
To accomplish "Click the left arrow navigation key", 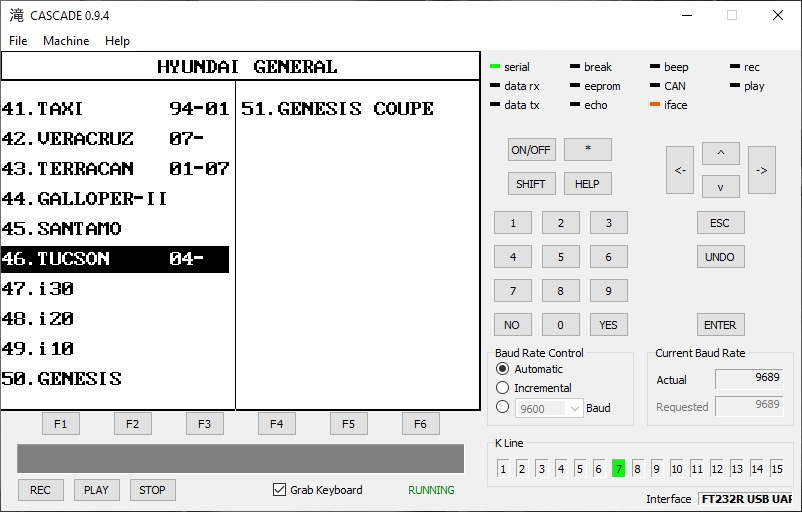I will tap(680, 170).
